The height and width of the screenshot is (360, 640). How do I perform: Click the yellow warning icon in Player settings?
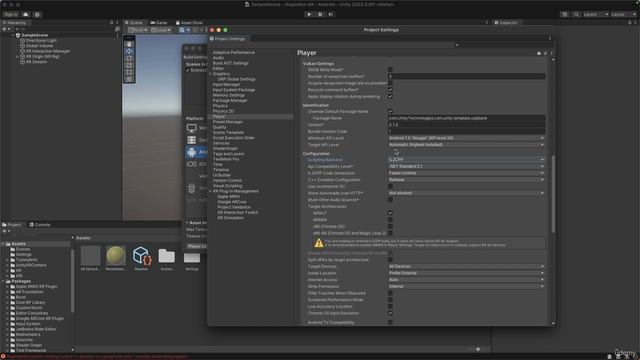[x=319, y=243]
